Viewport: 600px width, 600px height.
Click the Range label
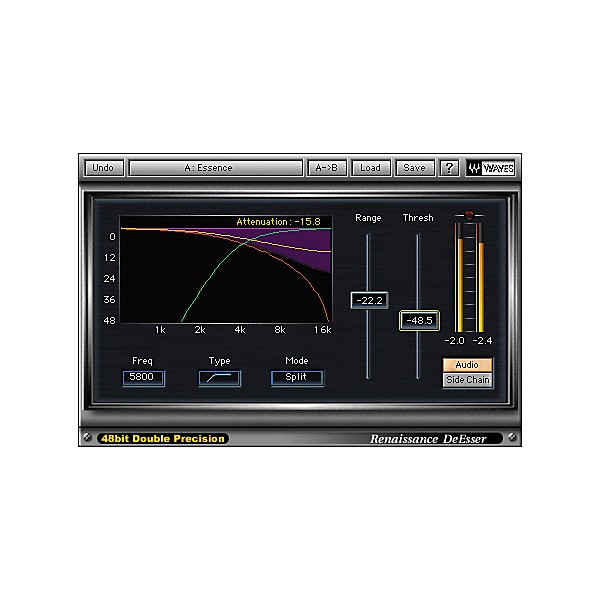[x=368, y=218]
